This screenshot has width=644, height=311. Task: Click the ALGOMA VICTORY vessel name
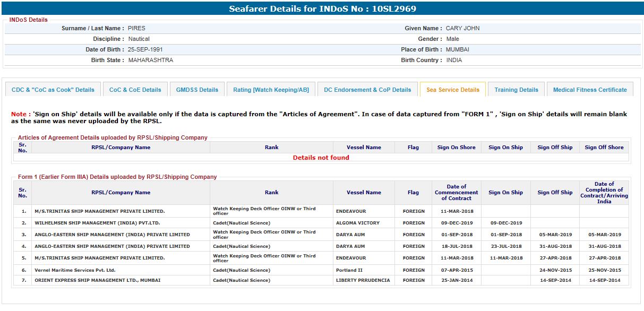click(x=357, y=223)
